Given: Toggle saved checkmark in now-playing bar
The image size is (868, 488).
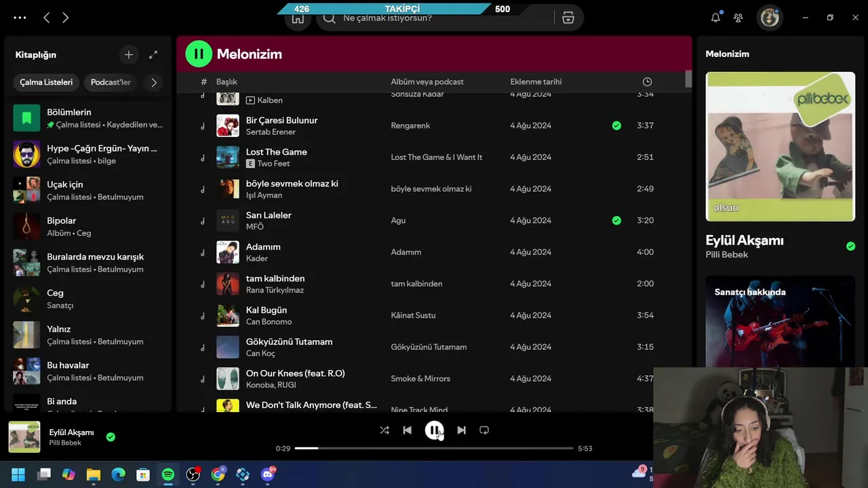Looking at the screenshot, I should pos(111,437).
